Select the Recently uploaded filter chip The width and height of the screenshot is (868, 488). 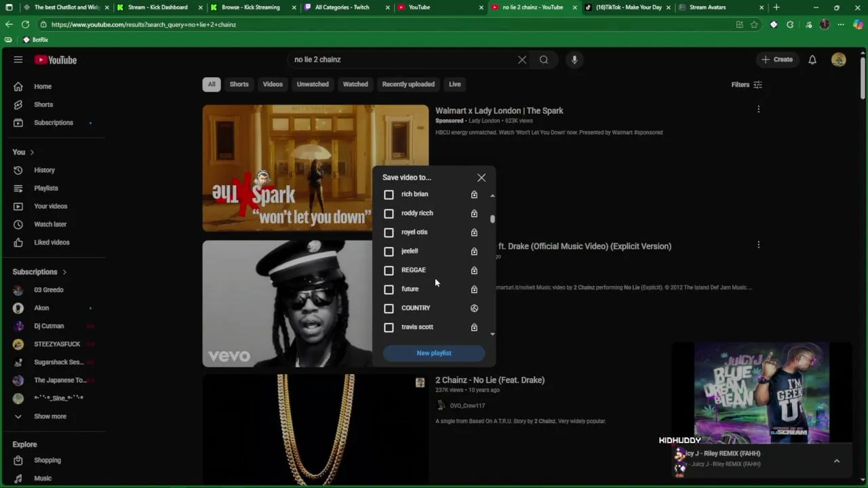coord(408,85)
